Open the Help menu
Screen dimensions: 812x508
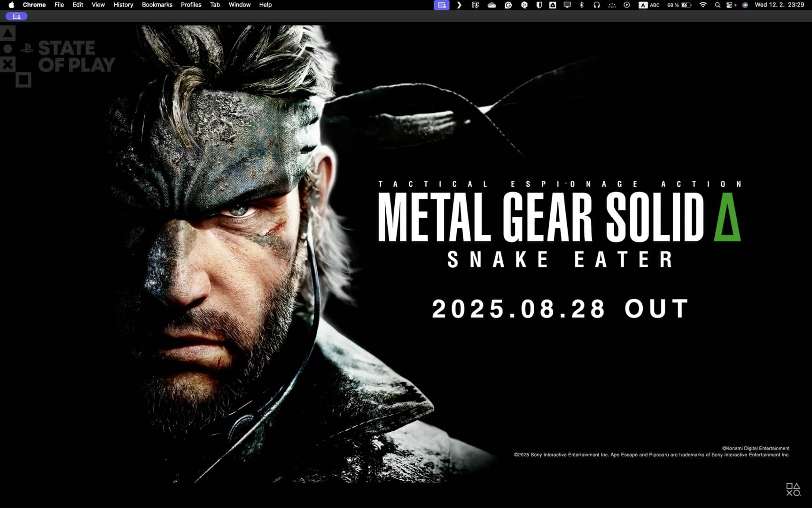coord(265,5)
